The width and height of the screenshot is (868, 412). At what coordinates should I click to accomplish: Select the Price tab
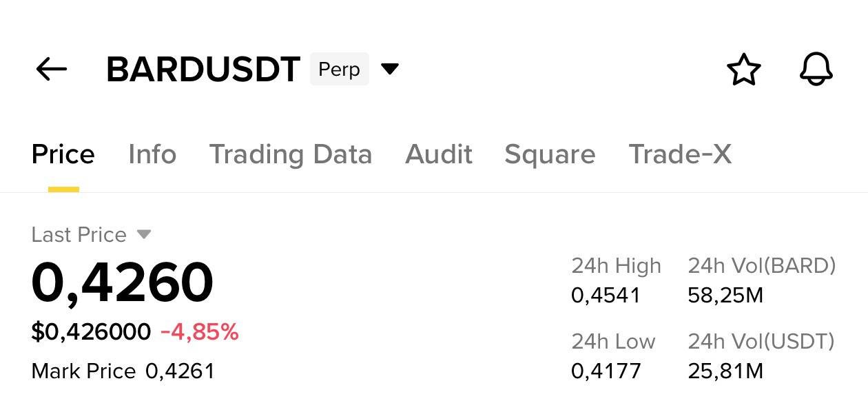[x=63, y=154]
